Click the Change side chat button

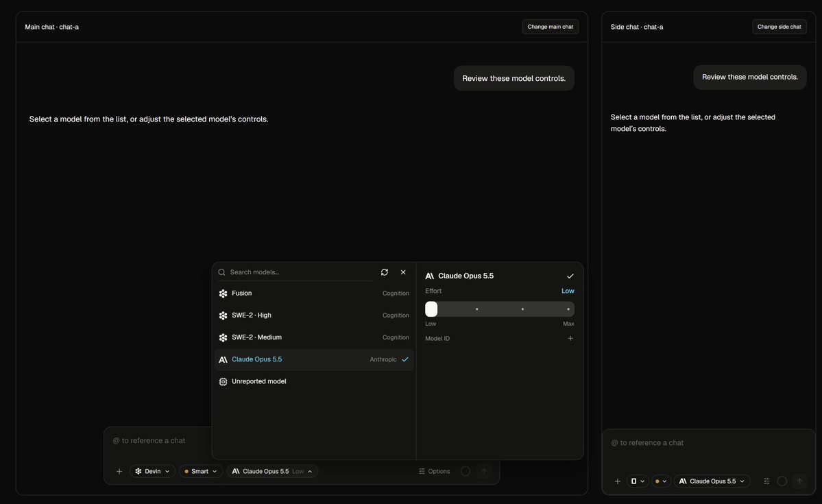(x=779, y=27)
